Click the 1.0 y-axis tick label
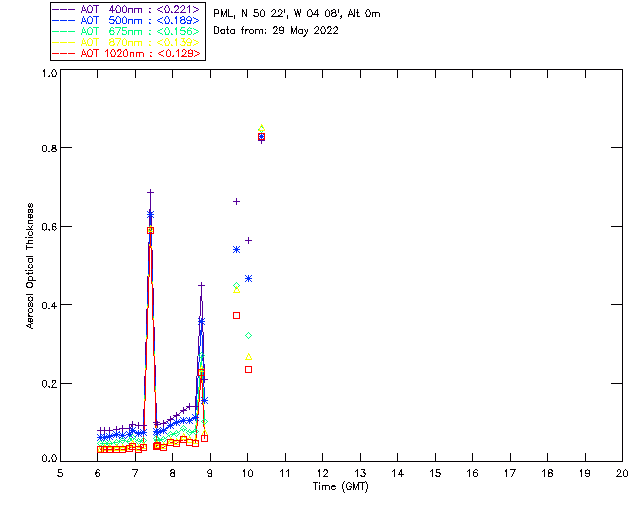The image size is (640, 512). pyautogui.click(x=49, y=73)
